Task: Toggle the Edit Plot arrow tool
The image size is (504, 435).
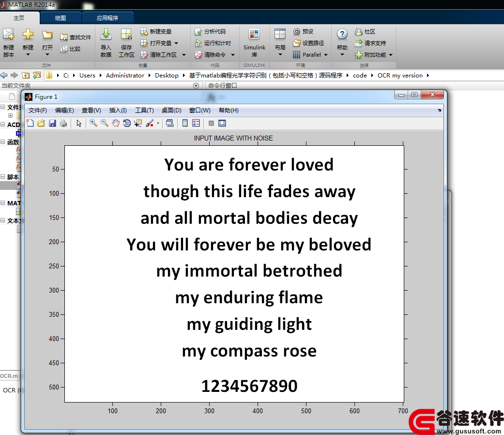Action: (x=79, y=123)
